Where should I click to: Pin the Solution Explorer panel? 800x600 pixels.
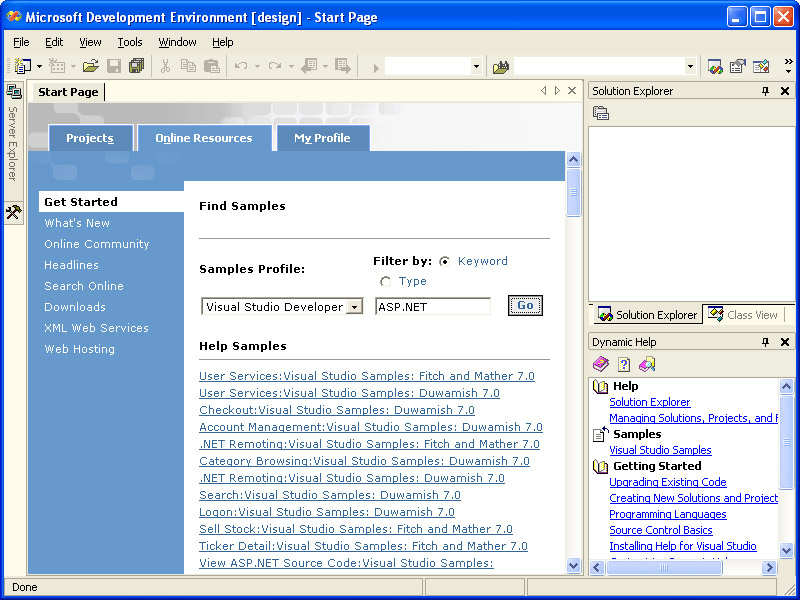click(766, 91)
